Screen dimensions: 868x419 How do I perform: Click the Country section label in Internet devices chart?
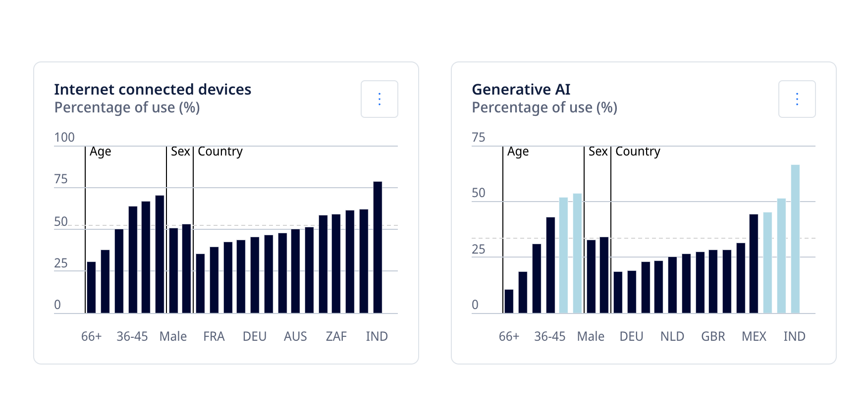coord(220,152)
